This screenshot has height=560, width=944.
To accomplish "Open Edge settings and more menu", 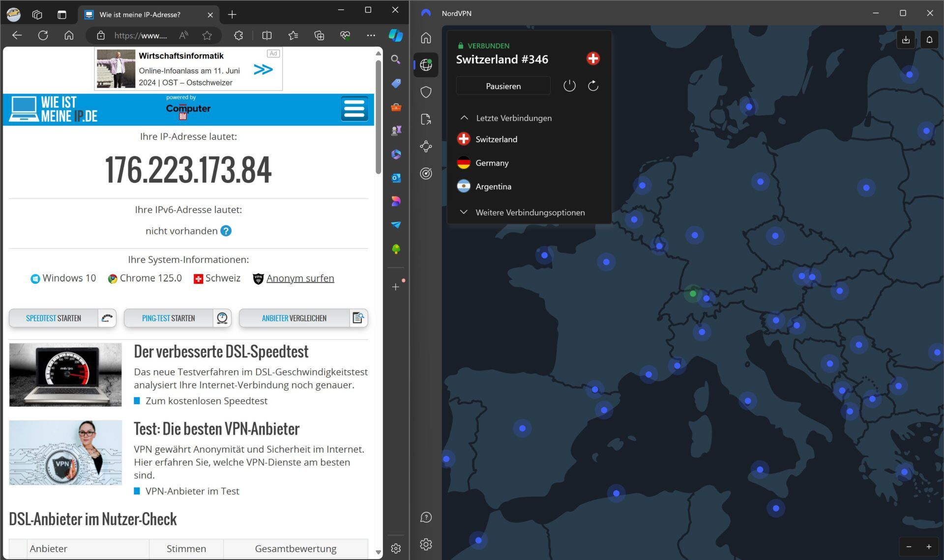I will (x=371, y=35).
